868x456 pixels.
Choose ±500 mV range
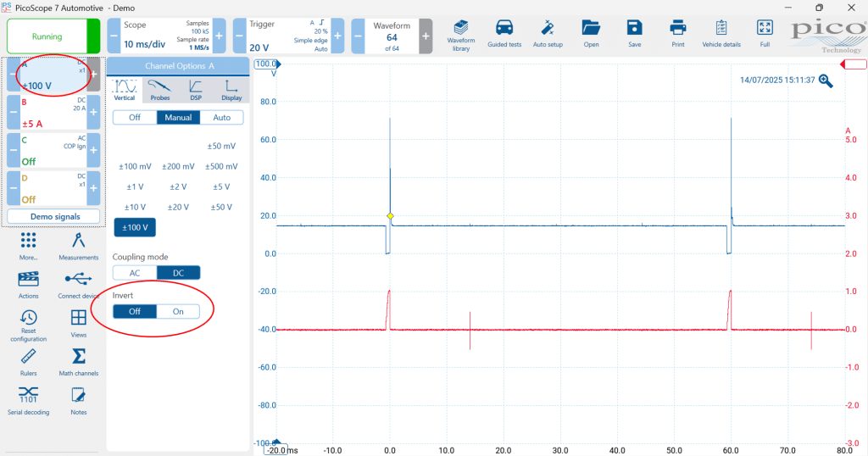[x=221, y=167]
